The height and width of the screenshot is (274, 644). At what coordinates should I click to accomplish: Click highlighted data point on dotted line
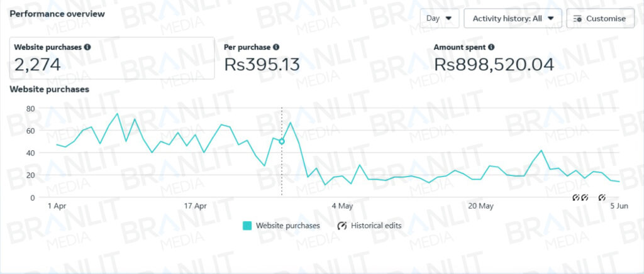click(x=282, y=141)
